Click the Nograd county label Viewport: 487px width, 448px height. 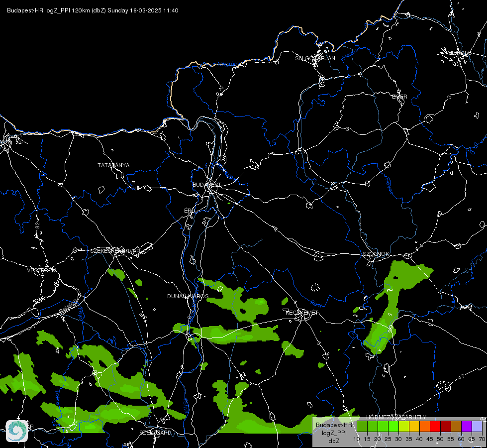[x=227, y=64]
